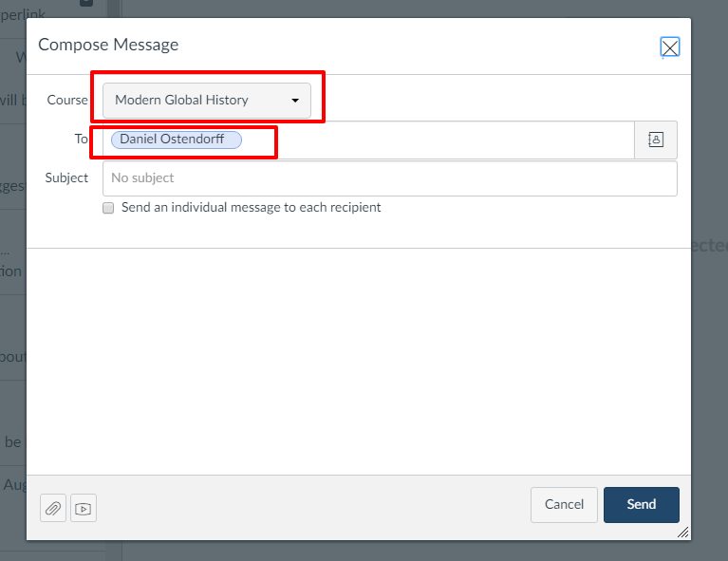The image size is (728, 561).
Task: Open the address book icon beside recipients
Action: coord(655,140)
